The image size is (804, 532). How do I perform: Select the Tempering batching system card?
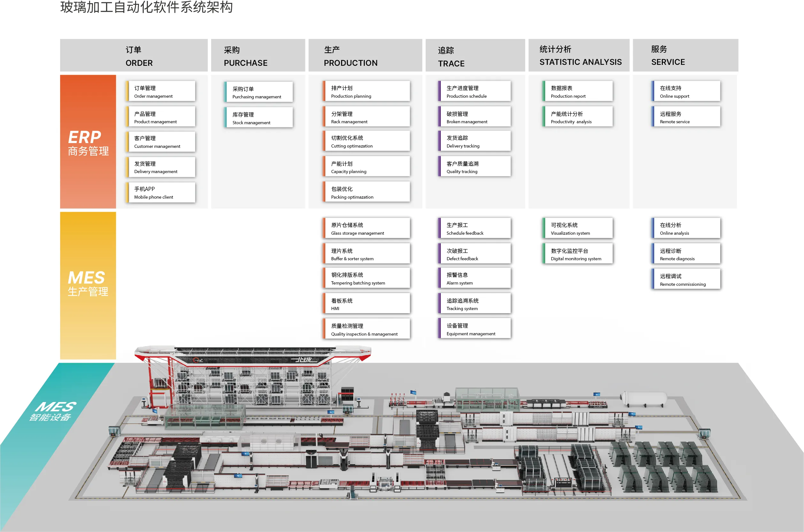tap(366, 278)
